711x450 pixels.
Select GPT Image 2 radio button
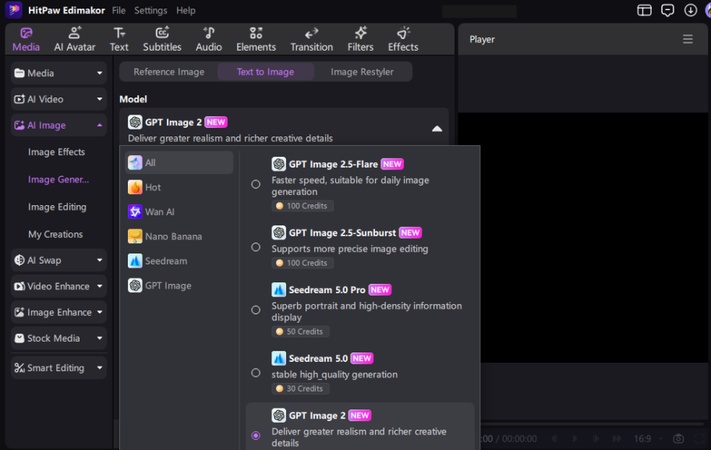[256, 435]
